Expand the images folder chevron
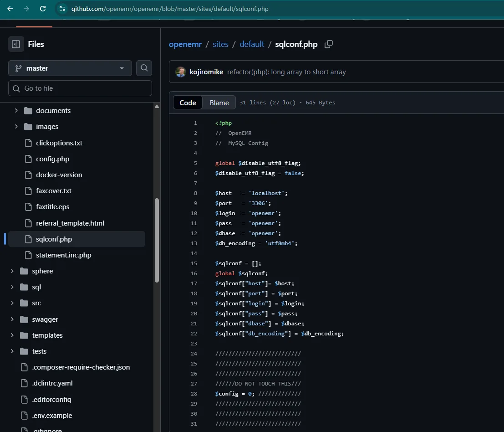The image size is (504, 432). tap(16, 126)
